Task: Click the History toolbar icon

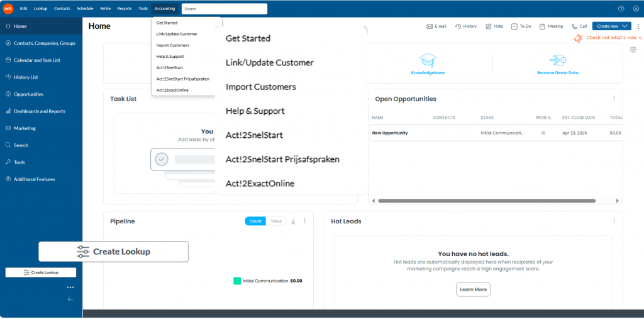Action: pos(458,26)
